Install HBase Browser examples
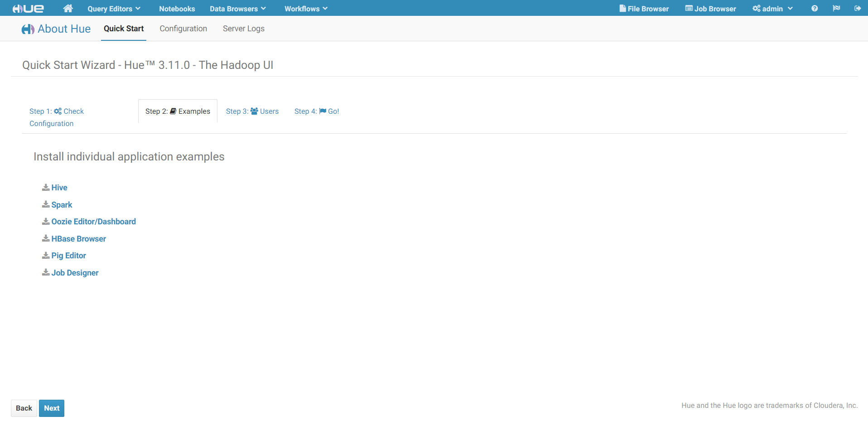The image size is (868, 426). [79, 238]
